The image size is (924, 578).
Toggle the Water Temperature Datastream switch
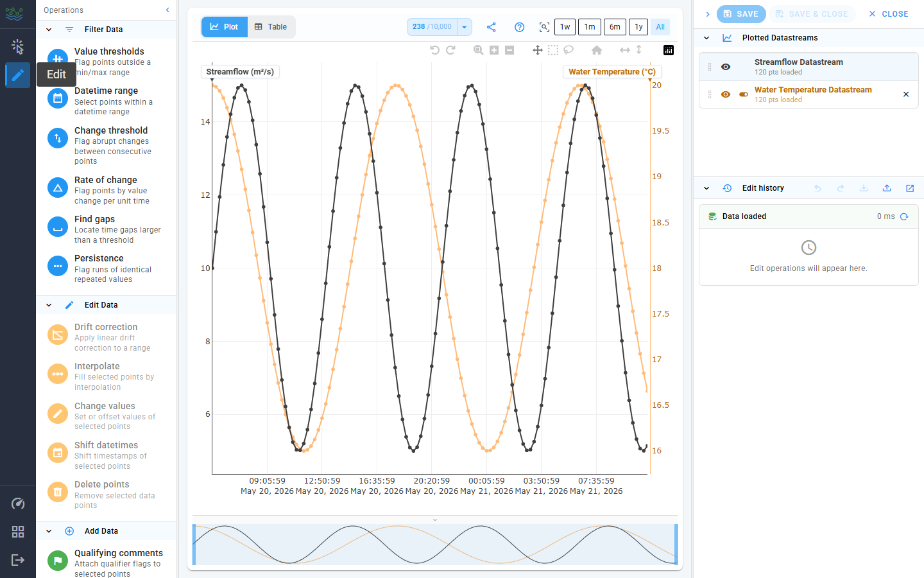(744, 94)
